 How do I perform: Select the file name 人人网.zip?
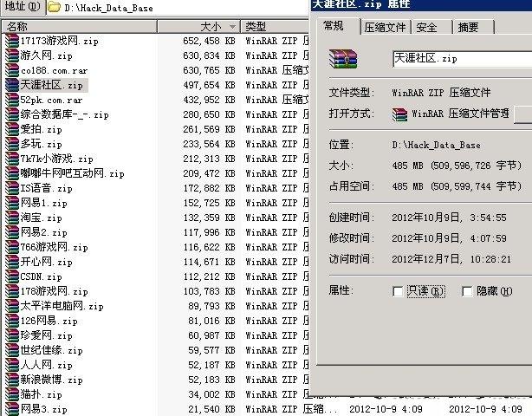46,365
